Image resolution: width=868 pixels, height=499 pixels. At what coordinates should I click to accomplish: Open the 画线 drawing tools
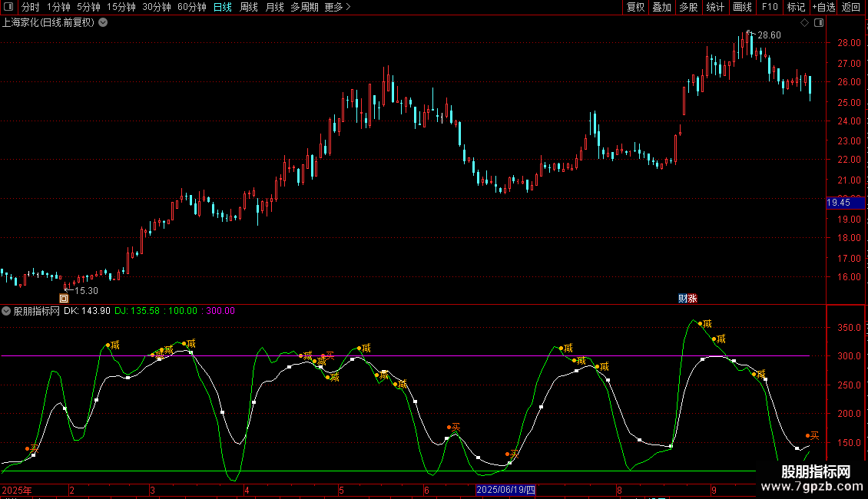742,7
